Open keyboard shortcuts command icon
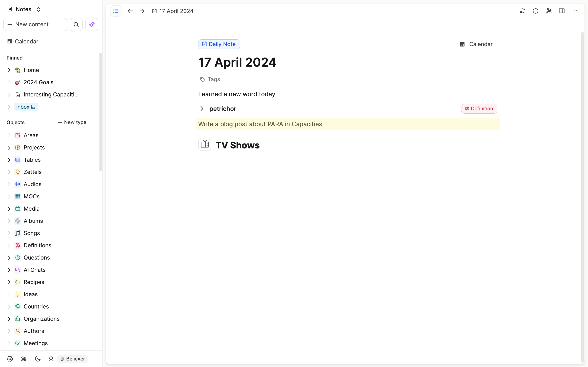The image size is (588, 367). (x=23, y=359)
